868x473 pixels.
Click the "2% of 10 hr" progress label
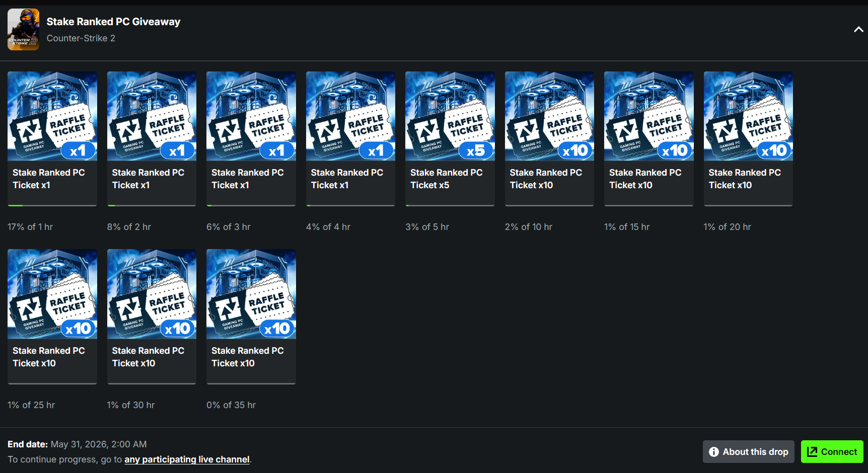[x=529, y=227]
